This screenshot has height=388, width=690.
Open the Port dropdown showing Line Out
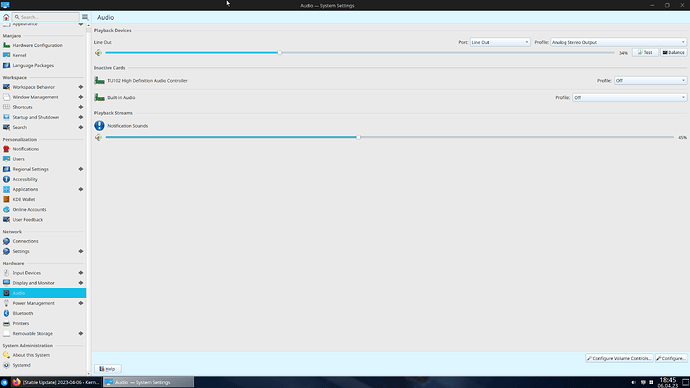click(500, 42)
